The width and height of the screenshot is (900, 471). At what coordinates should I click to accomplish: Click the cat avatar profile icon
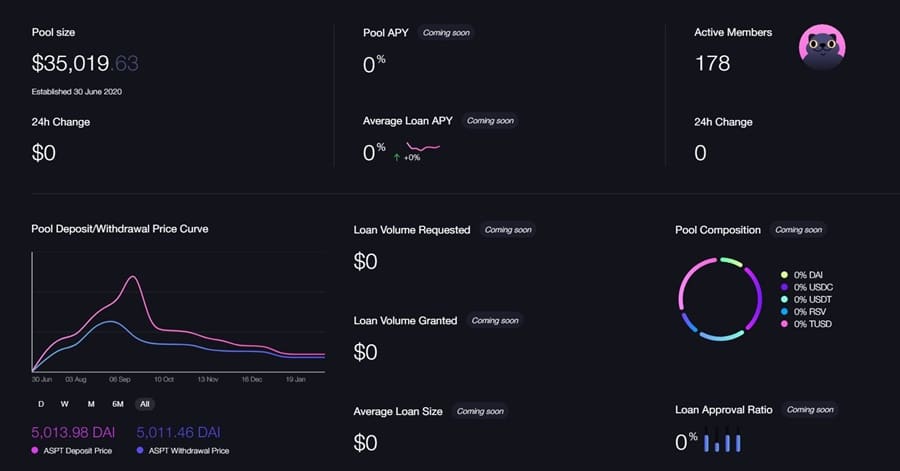click(x=822, y=46)
